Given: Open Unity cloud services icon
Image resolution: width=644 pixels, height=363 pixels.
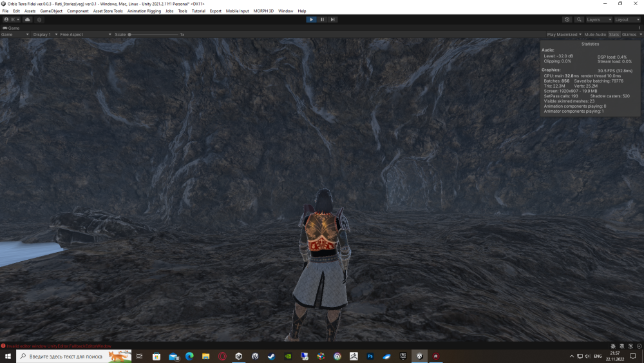Looking at the screenshot, I should (x=28, y=19).
